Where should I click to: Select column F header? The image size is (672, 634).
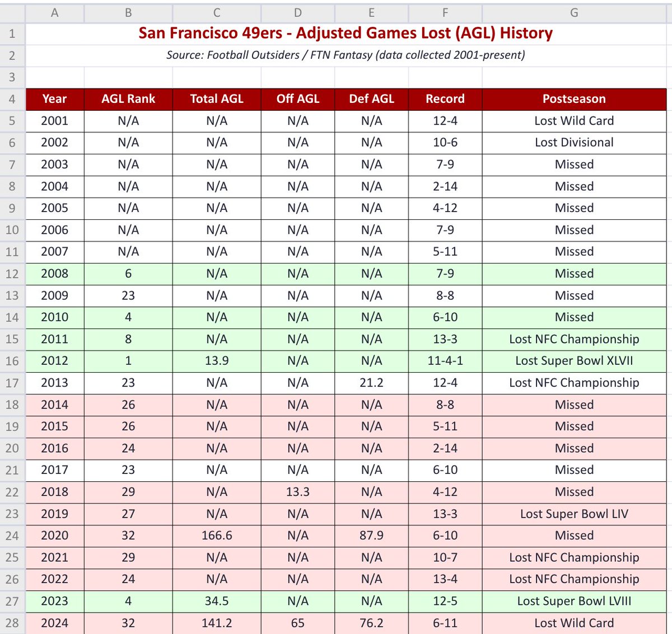click(x=445, y=12)
